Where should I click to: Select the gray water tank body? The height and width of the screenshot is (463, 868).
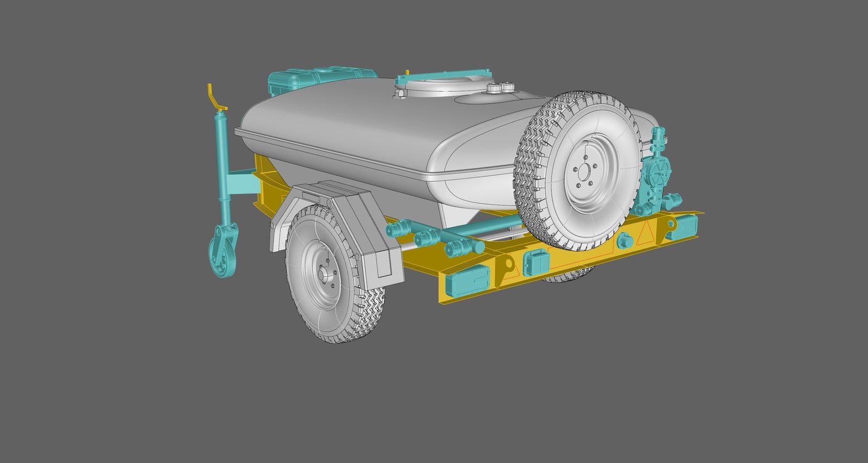tap(380, 141)
